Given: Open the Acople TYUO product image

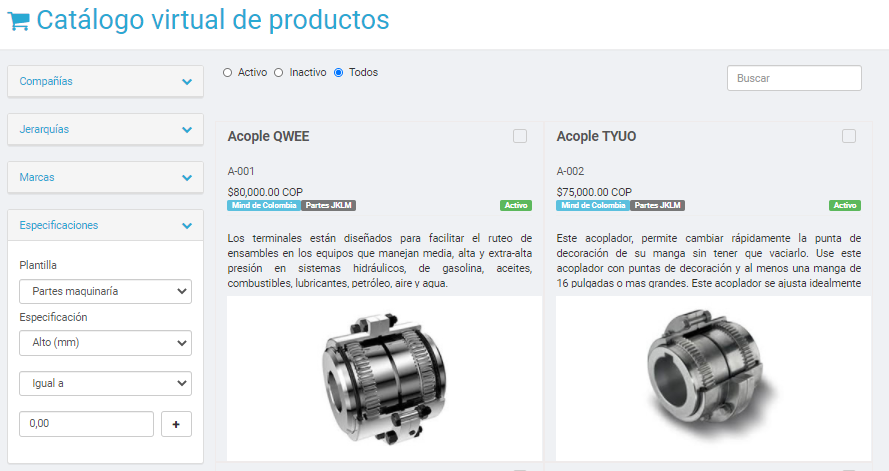Looking at the screenshot, I should click(713, 378).
